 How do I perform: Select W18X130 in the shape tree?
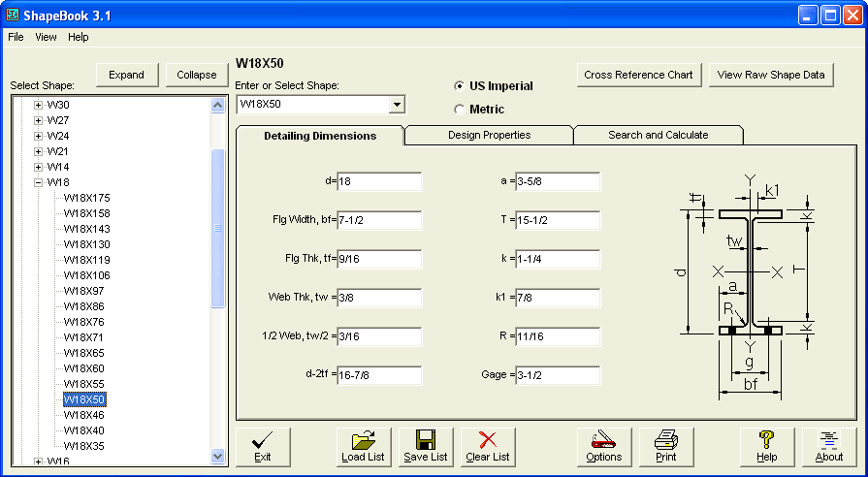pyautogui.click(x=87, y=244)
